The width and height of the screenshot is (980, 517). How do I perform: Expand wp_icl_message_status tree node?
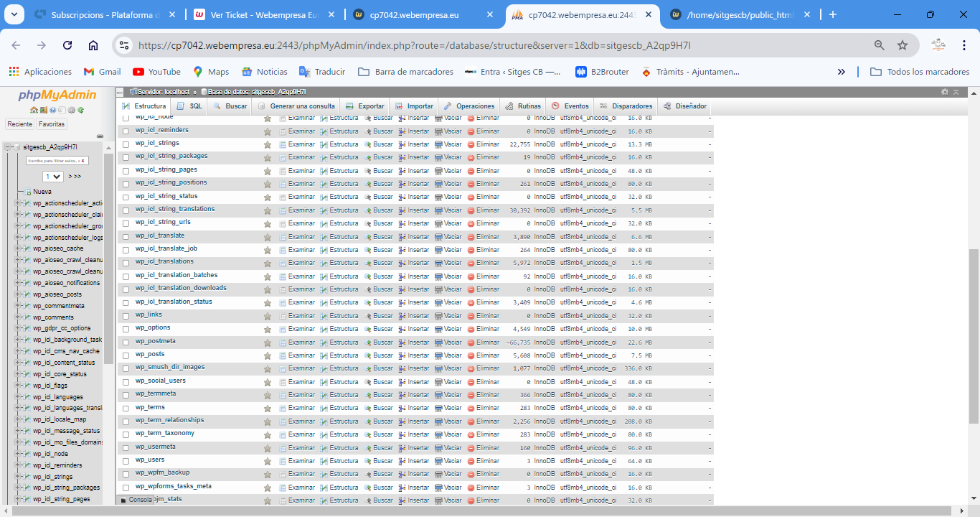pos(18,431)
